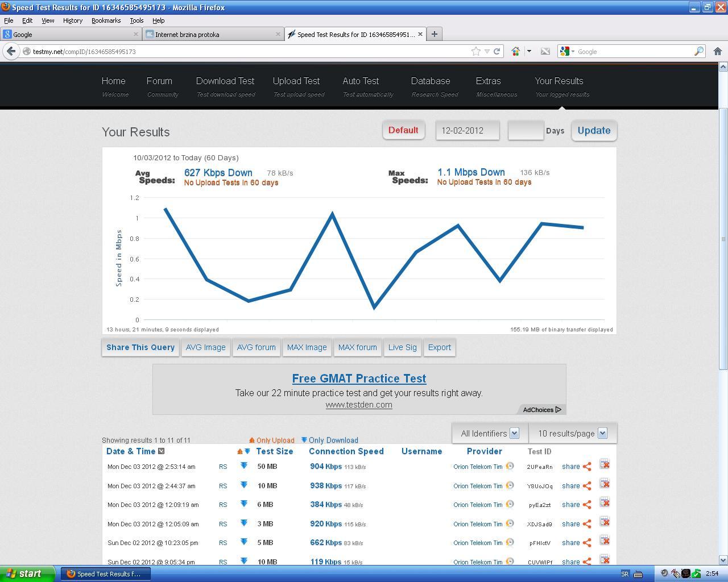Viewport: 728px width, 582px height.
Task: Click the download arrow icon on 920 Kbps row
Action: pos(244,523)
